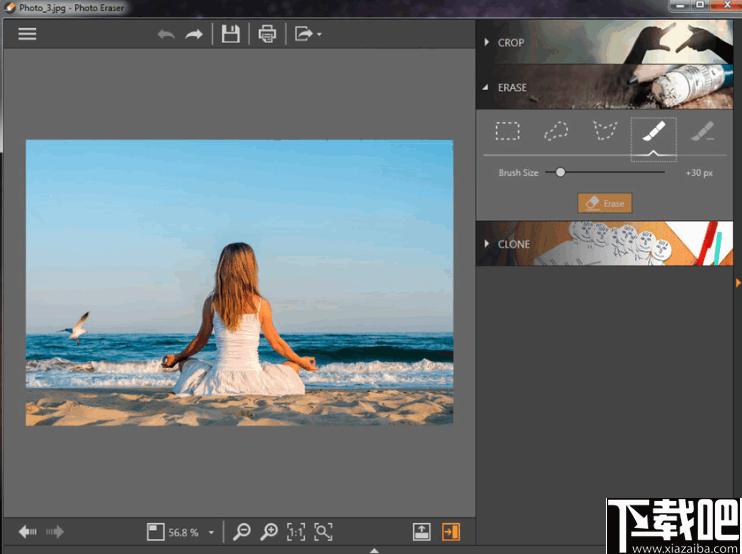Click the orange Erase button

605,203
